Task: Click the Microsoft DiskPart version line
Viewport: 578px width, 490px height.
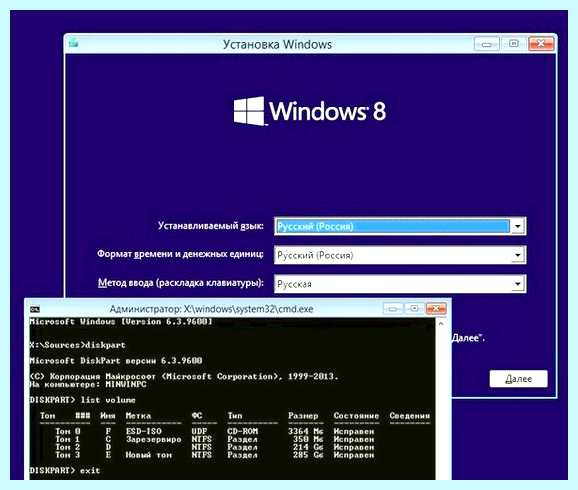Action: (x=116, y=361)
